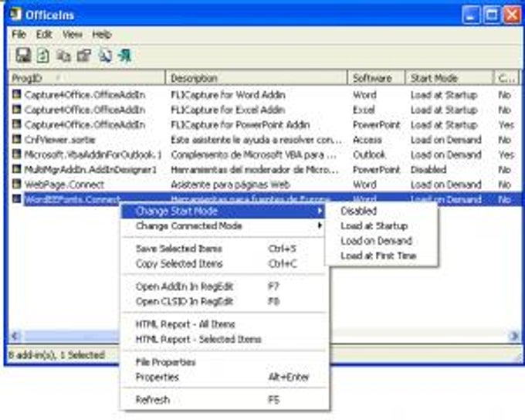
Task: Set start mode to Disabled in submenu
Action: [381, 211]
